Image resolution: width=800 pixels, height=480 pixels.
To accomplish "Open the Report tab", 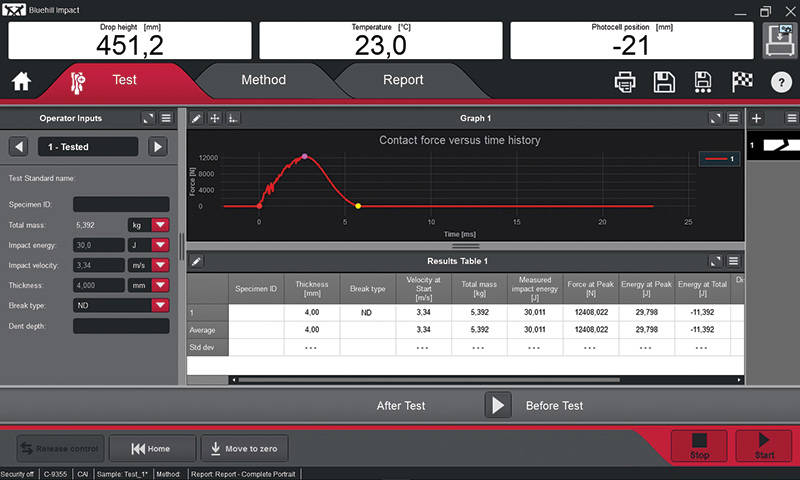I will 403,80.
